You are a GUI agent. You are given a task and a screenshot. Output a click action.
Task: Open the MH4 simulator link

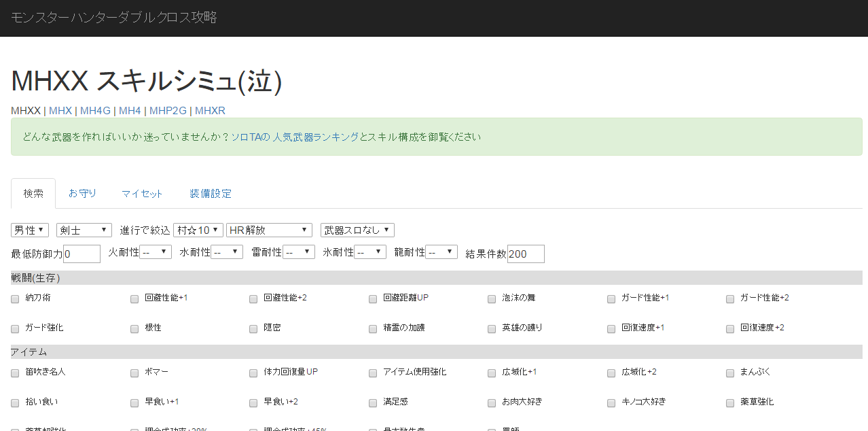pyautogui.click(x=130, y=111)
